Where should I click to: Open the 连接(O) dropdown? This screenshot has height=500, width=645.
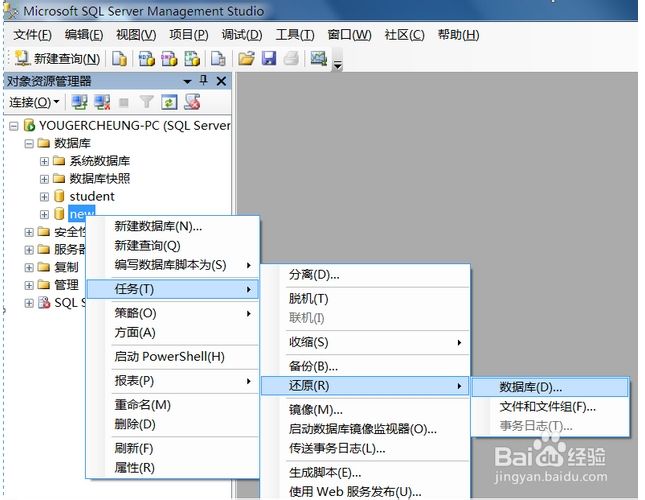click(34, 102)
